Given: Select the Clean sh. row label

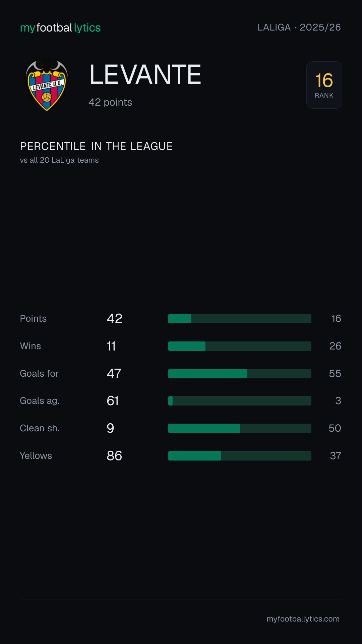Looking at the screenshot, I should [x=40, y=428].
